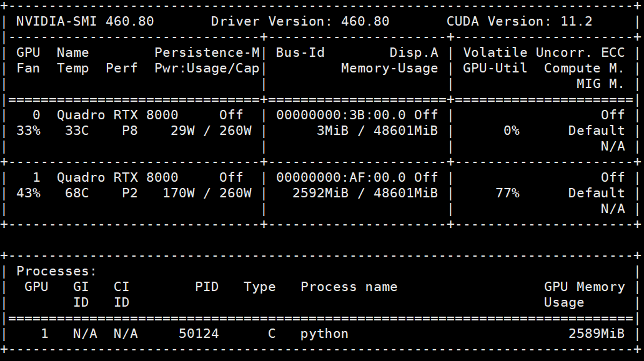644x361 pixels.
Task: Click GPU 1 bus id 00000000:AF:00.0
Action: 340,177
